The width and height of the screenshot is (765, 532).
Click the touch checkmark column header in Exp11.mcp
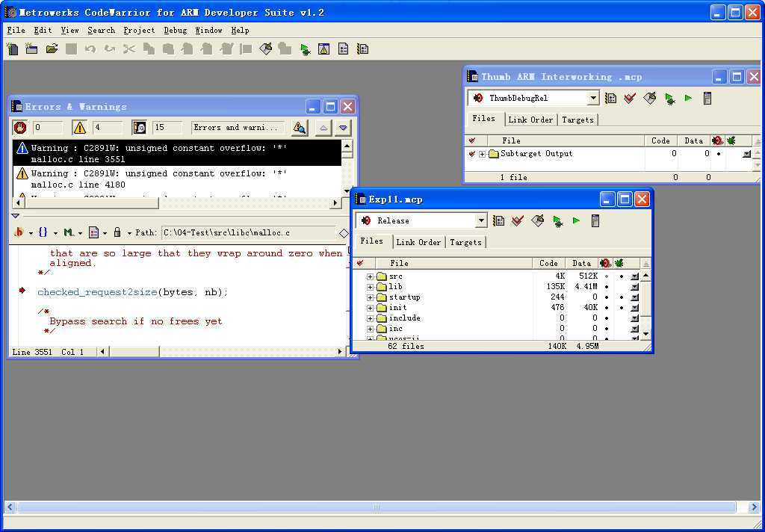(360, 264)
